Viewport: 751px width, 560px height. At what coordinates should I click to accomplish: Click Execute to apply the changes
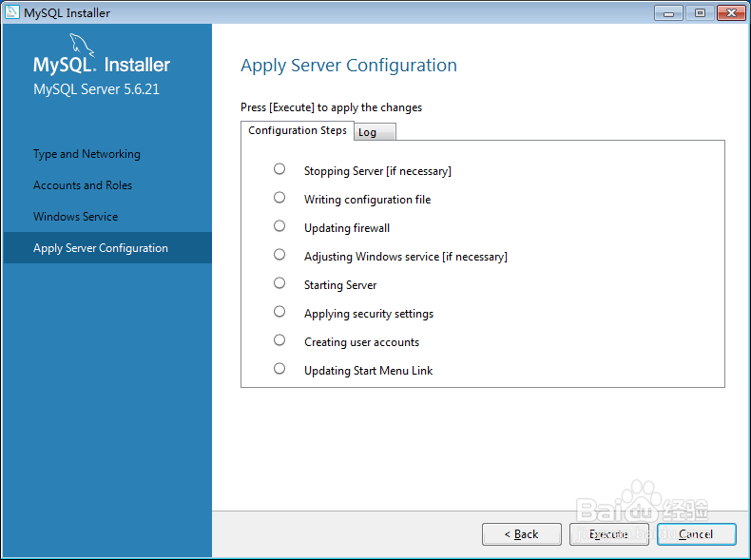(608, 534)
